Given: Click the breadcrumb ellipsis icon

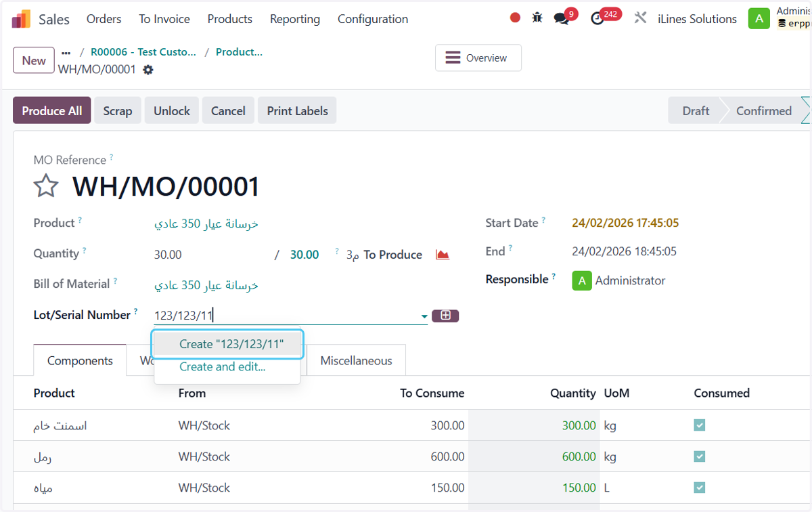Looking at the screenshot, I should [66, 52].
